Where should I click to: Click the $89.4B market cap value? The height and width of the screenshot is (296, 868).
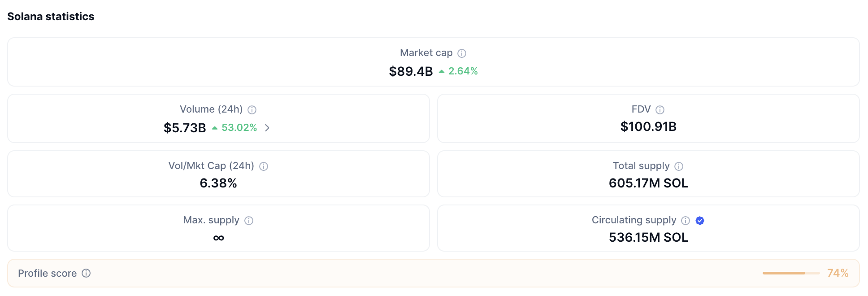tap(411, 71)
